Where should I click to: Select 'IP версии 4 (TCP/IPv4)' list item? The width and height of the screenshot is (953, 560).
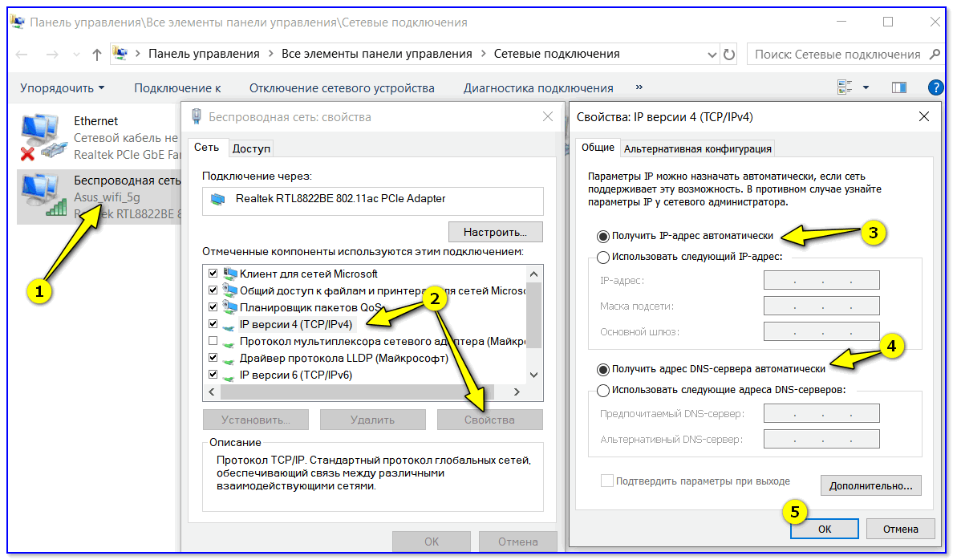295,324
